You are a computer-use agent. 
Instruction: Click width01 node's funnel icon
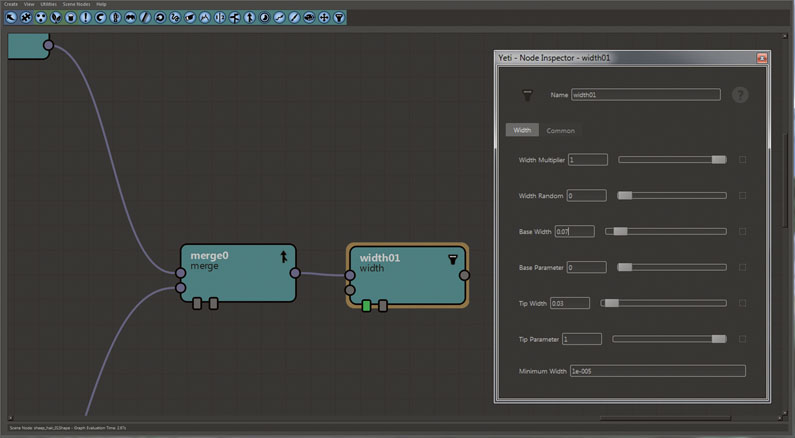coord(453,260)
